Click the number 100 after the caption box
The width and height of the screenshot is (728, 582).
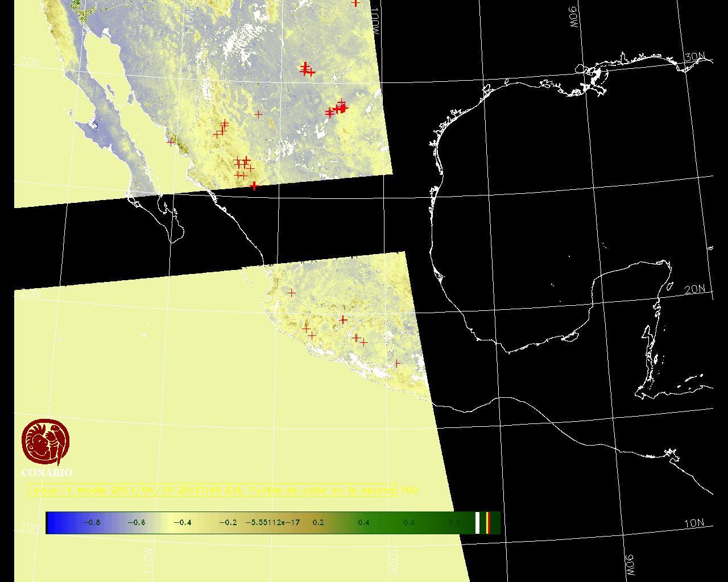tap(409, 490)
